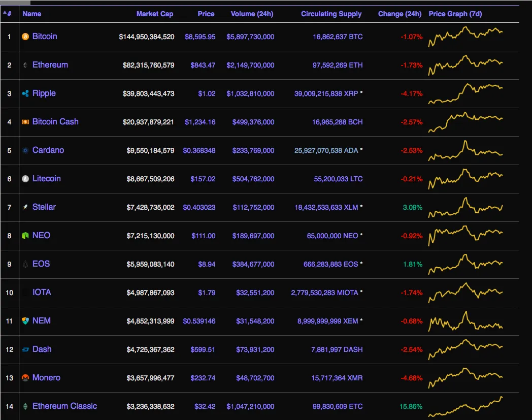Click the EOS logo icon

click(x=25, y=264)
